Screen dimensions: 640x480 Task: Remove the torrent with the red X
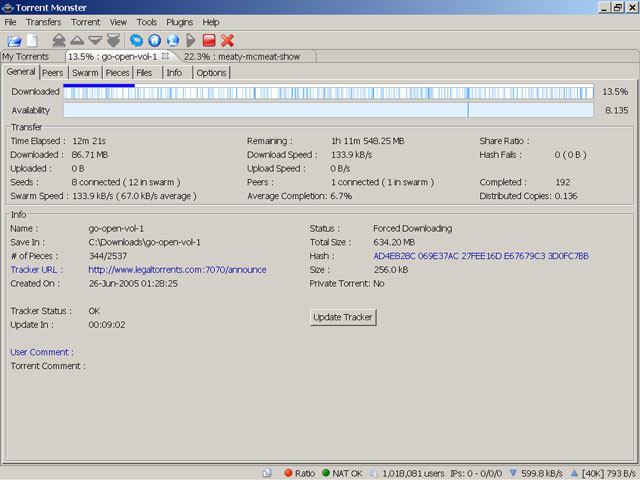tap(227, 40)
